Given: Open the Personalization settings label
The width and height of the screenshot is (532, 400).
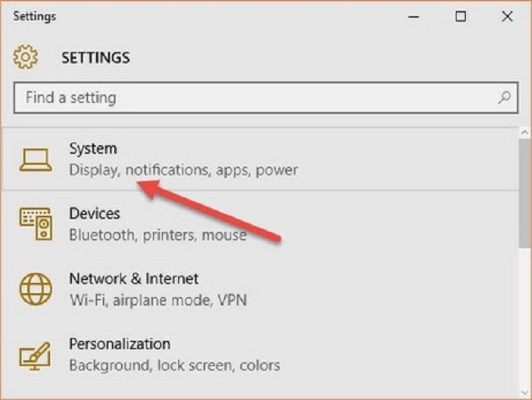Looking at the screenshot, I should point(119,344).
